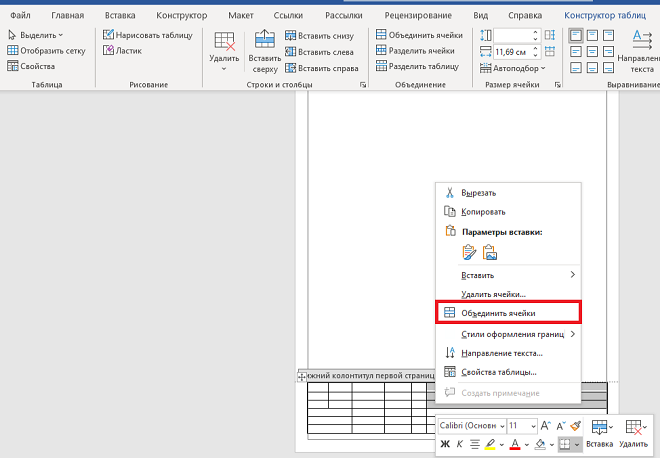The image size is (660, 458).
Task: Toggle Bold (Ж) in mini toolbar
Action: coord(445,444)
